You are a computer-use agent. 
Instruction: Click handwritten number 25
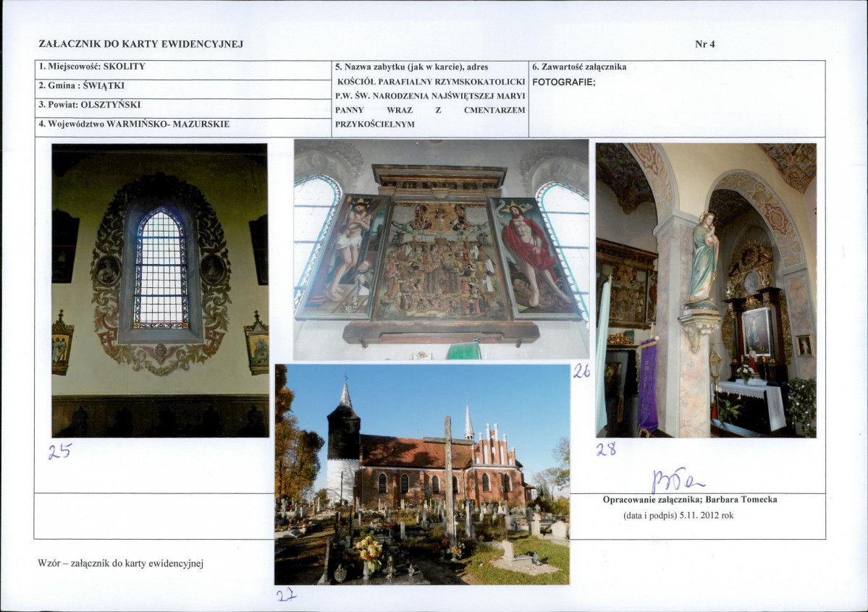tap(60, 451)
